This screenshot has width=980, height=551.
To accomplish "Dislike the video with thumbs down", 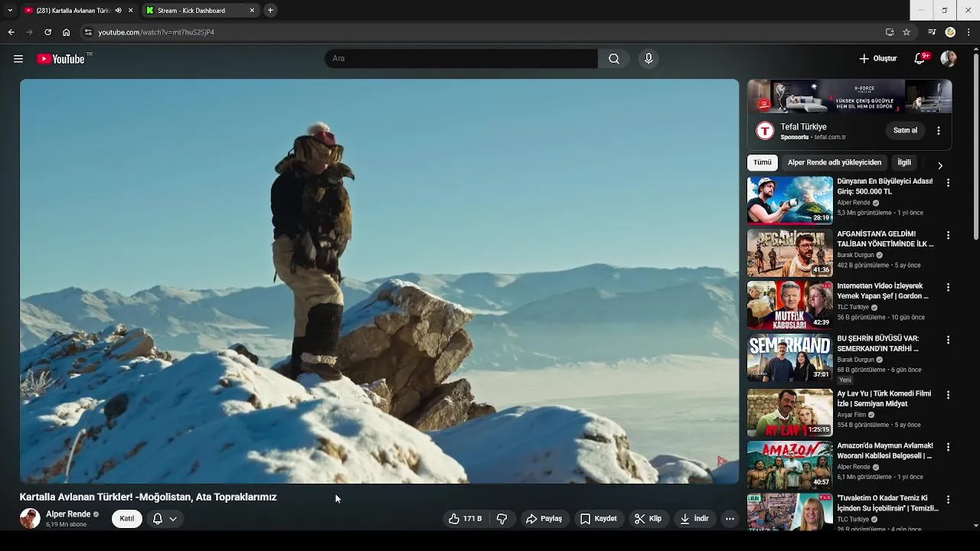I will coord(502,519).
